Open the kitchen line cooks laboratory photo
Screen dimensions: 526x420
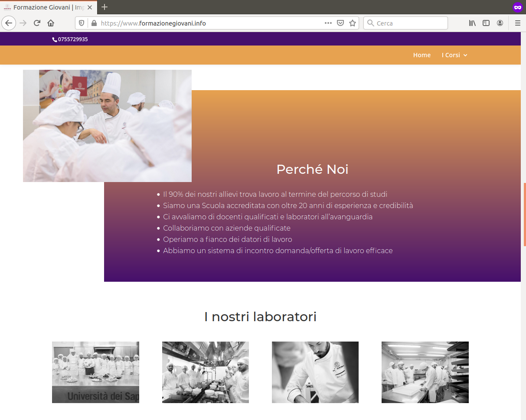coord(206,372)
